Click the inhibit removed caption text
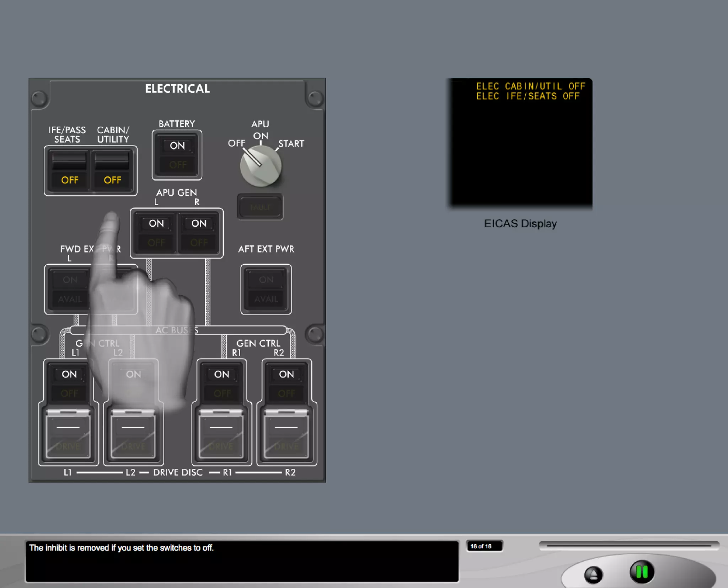Screen dimensions: 728x588 (121, 548)
